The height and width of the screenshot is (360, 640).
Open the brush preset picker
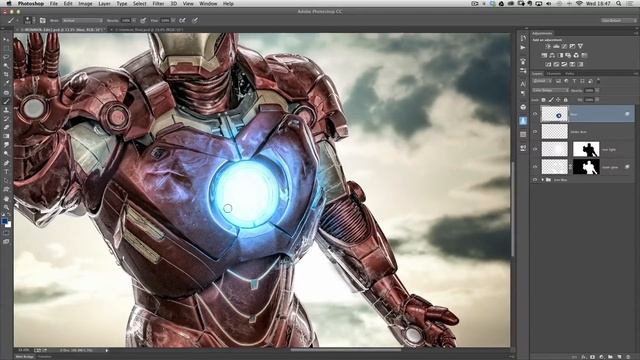[28, 20]
